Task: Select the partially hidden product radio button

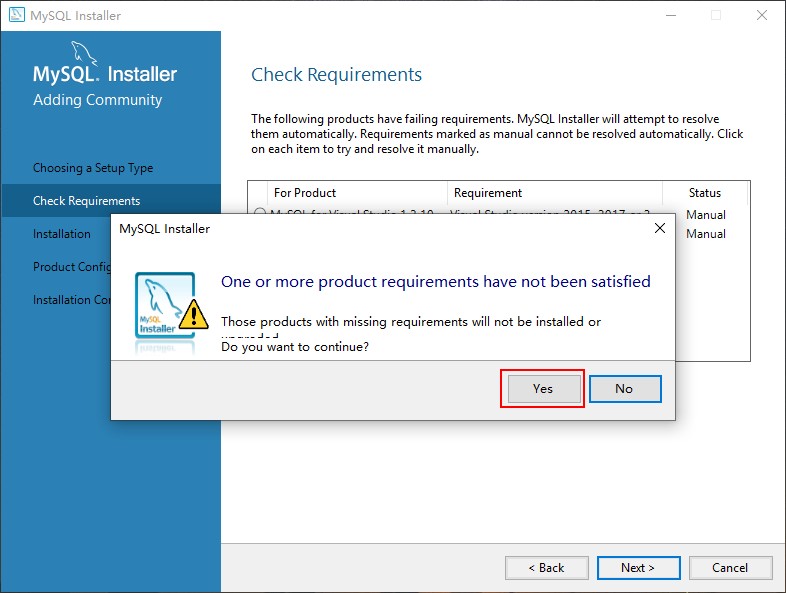Action: coord(260,212)
